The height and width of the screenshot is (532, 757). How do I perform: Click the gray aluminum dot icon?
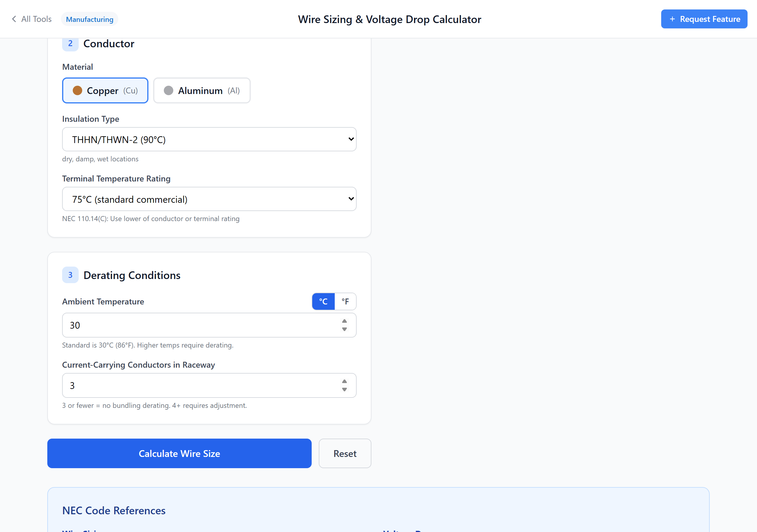click(x=169, y=91)
